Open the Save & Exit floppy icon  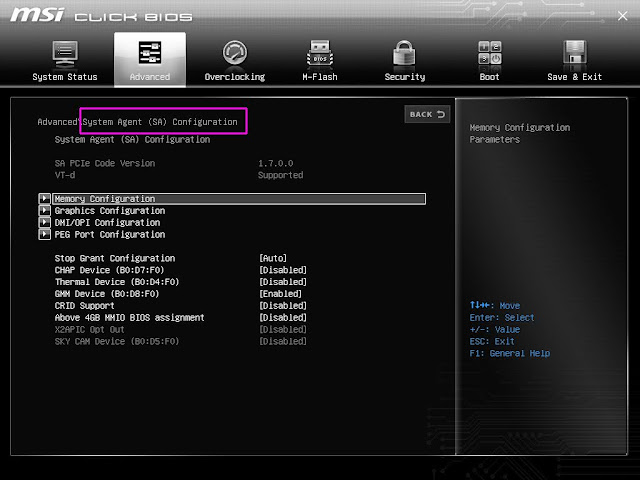click(x=575, y=52)
